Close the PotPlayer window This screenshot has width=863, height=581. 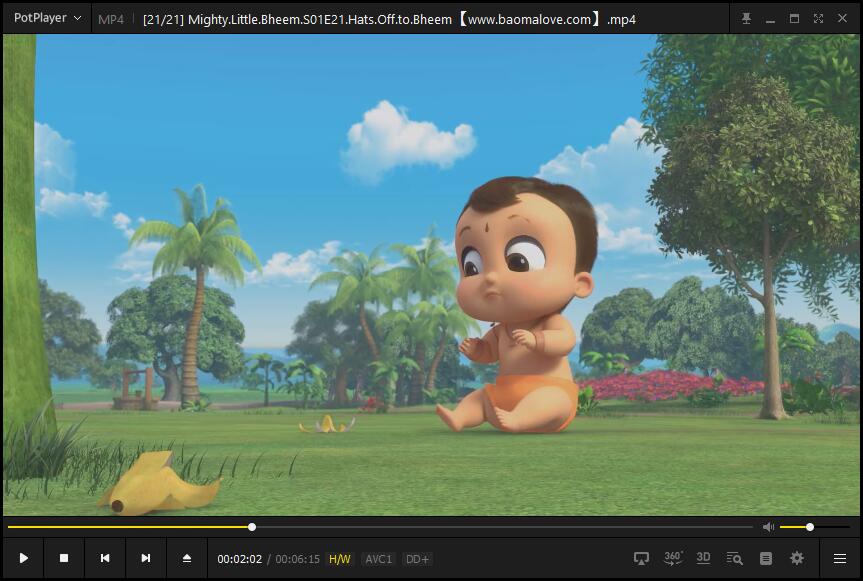pos(842,19)
